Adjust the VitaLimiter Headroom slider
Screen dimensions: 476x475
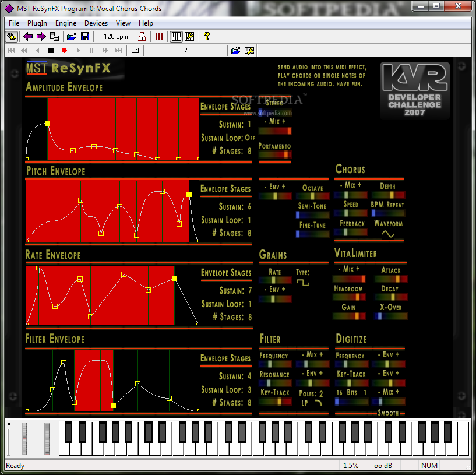[x=349, y=297]
